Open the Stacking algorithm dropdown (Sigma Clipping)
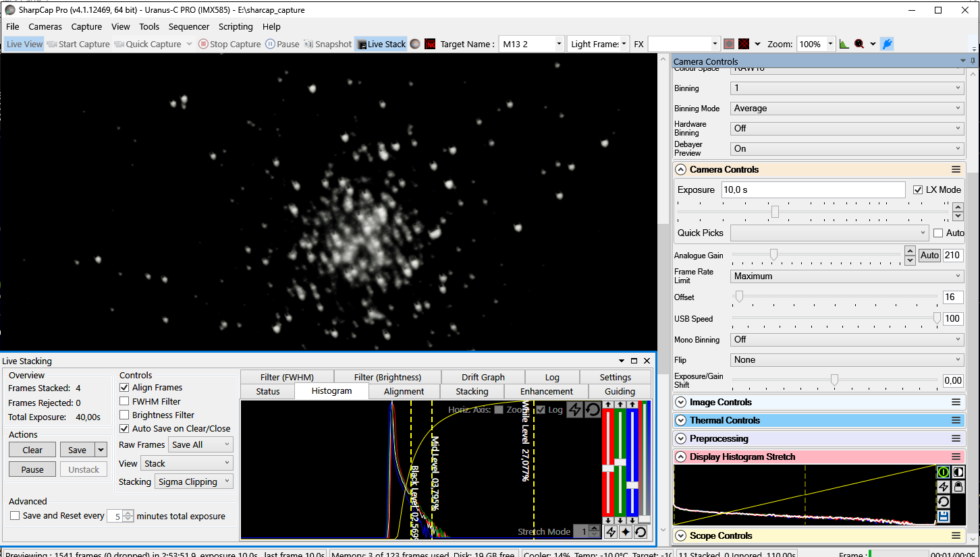The height and width of the screenshot is (557, 980). tap(194, 481)
